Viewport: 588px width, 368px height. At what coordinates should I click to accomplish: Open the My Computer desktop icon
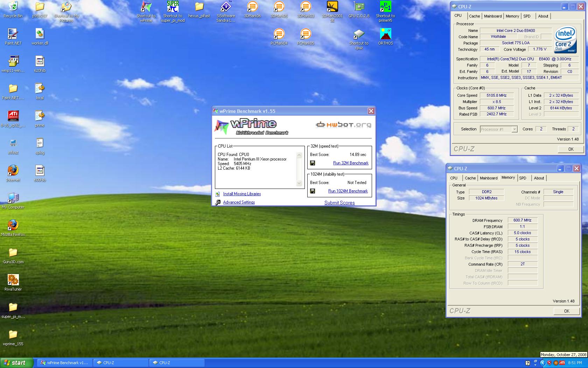click(x=13, y=201)
